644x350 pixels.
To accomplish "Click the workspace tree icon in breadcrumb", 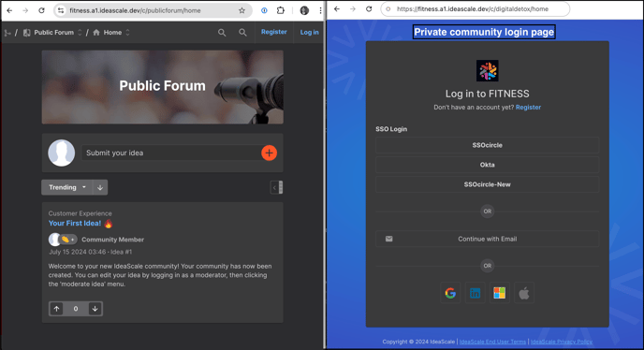I will click(7, 33).
